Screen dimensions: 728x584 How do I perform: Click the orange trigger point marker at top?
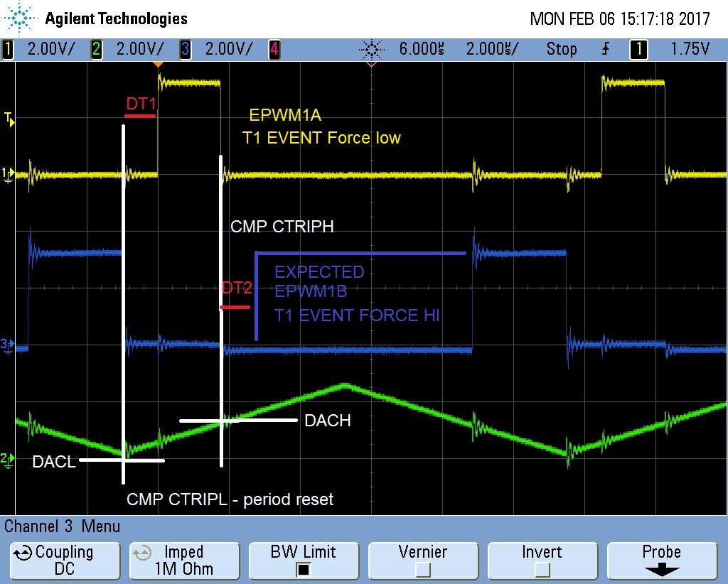[x=159, y=64]
